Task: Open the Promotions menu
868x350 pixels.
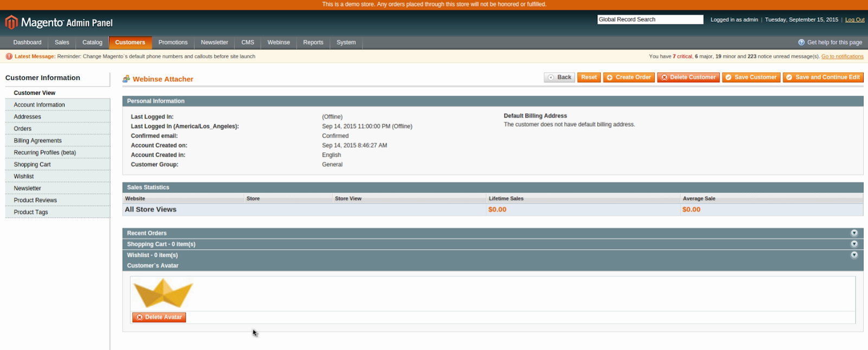Action: tap(173, 42)
